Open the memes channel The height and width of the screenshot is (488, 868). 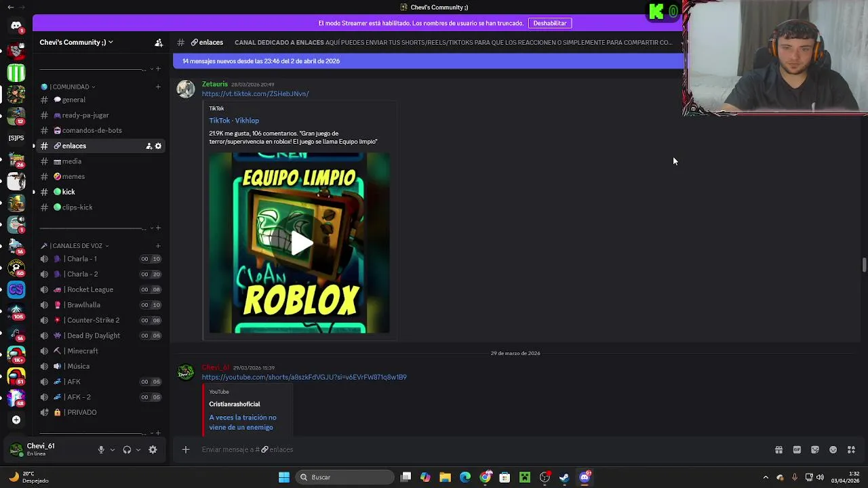pos(100,176)
